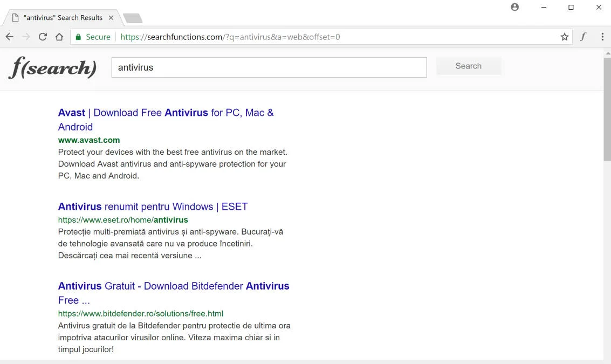The height and width of the screenshot is (364, 611).
Task: Open the Avast Download Free Antivirus result
Action: click(x=166, y=120)
